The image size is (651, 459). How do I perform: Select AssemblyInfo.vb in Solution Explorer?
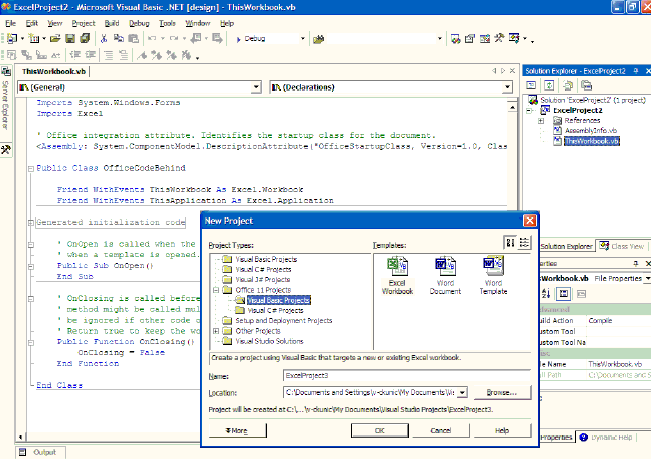[x=590, y=131]
